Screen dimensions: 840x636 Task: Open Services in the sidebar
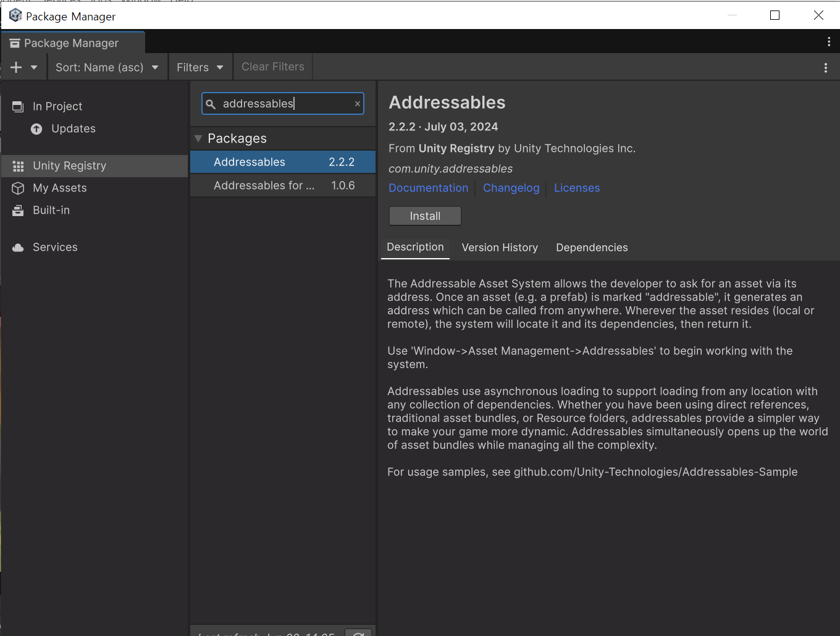94,247
